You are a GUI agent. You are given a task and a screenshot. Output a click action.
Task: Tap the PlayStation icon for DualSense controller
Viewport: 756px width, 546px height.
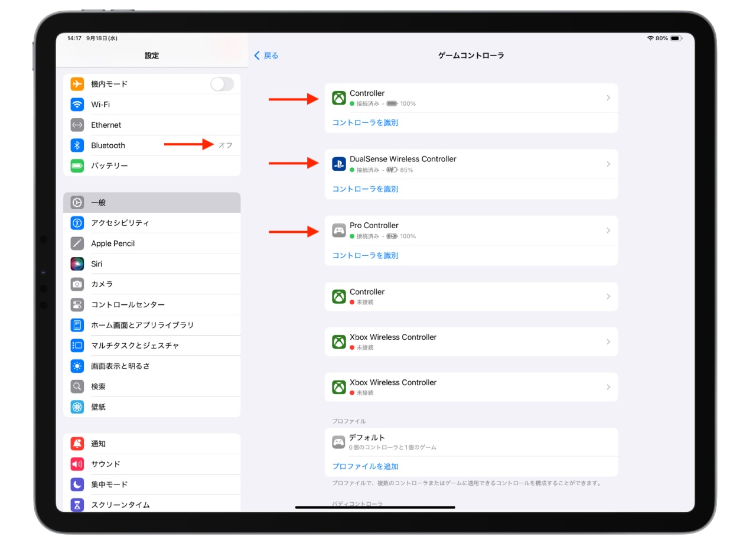339,164
